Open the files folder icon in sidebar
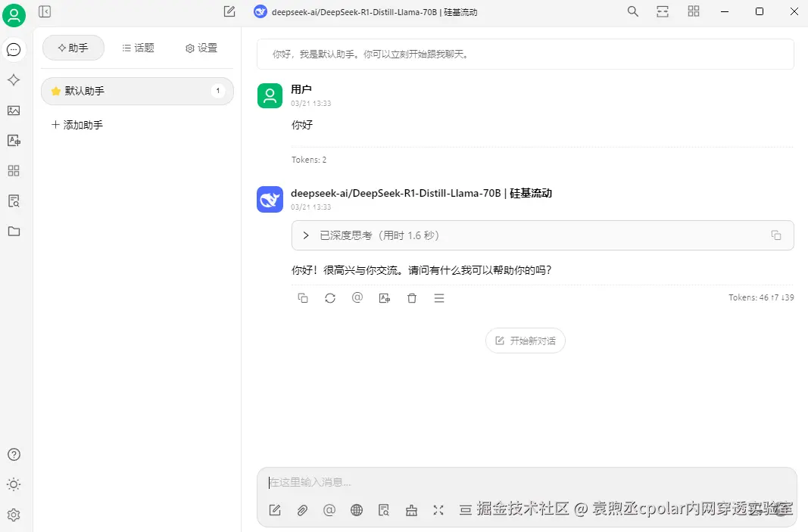The image size is (808, 532). 14,232
